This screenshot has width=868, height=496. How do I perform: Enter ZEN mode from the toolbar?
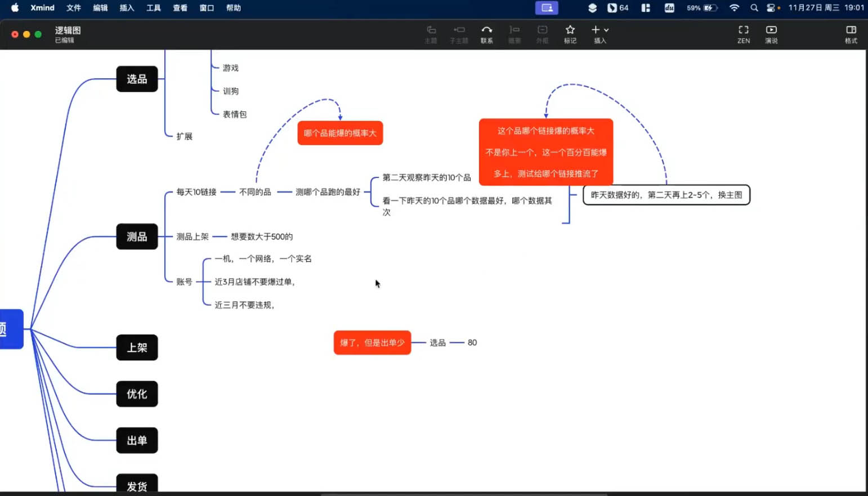tap(744, 30)
